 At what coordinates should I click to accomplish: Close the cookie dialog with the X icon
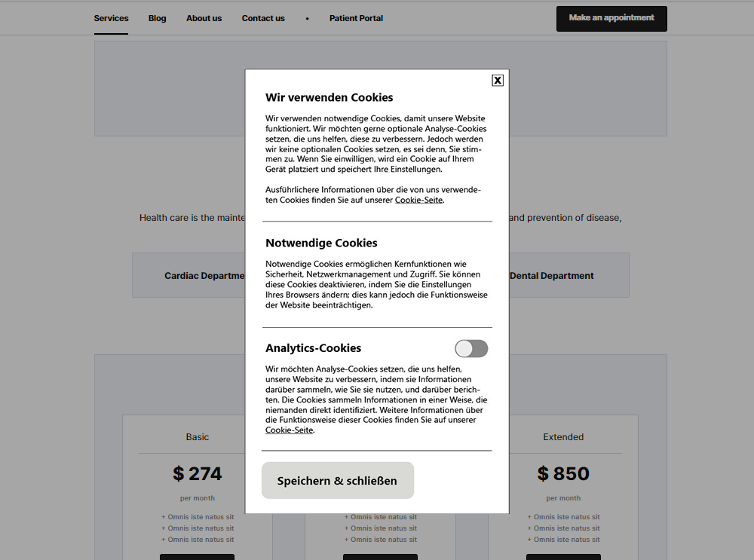point(498,81)
